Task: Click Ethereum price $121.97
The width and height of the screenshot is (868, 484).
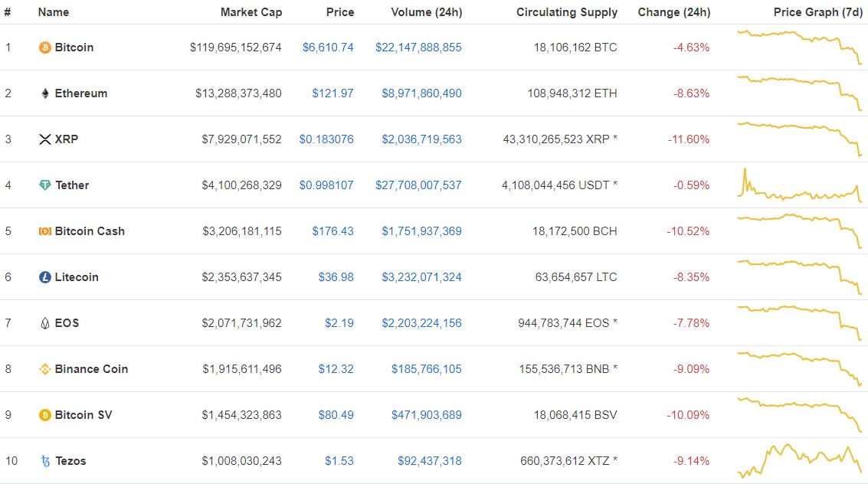Action: coord(332,93)
